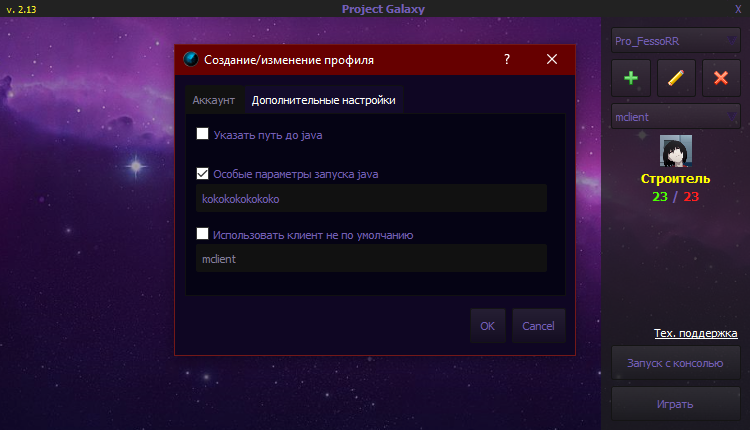Toggle 'Использовать клиент не по умолчанию' checkbox
Screen dimensions: 750x430
tap(203, 235)
